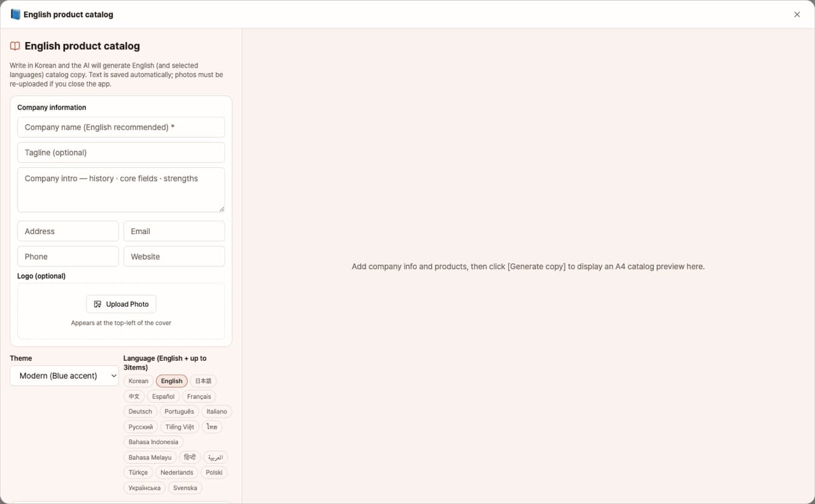The height and width of the screenshot is (504, 815).
Task: Click the 'Company information' label
Action: click(52, 108)
